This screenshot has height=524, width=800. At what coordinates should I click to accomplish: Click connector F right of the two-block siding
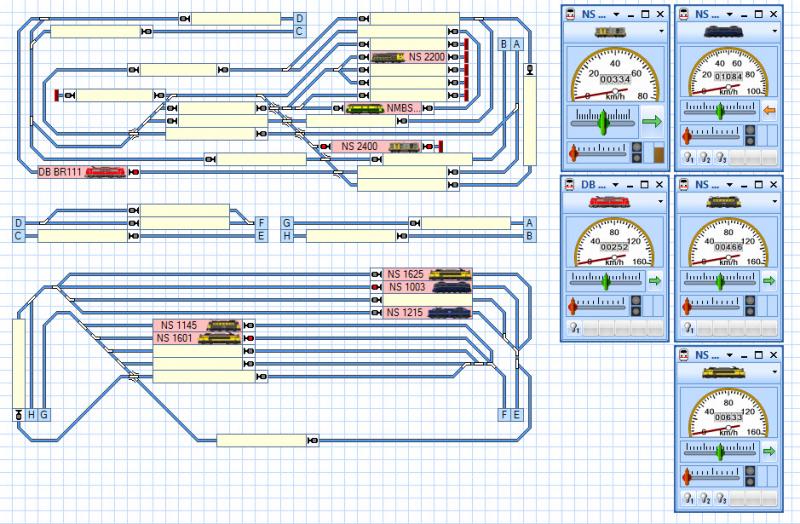[261, 223]
